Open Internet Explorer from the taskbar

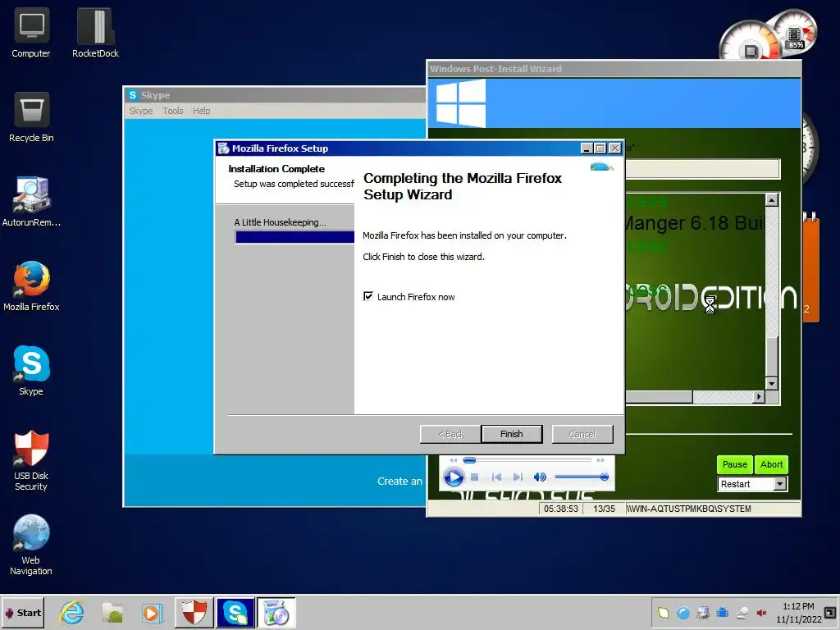[72, 613]
